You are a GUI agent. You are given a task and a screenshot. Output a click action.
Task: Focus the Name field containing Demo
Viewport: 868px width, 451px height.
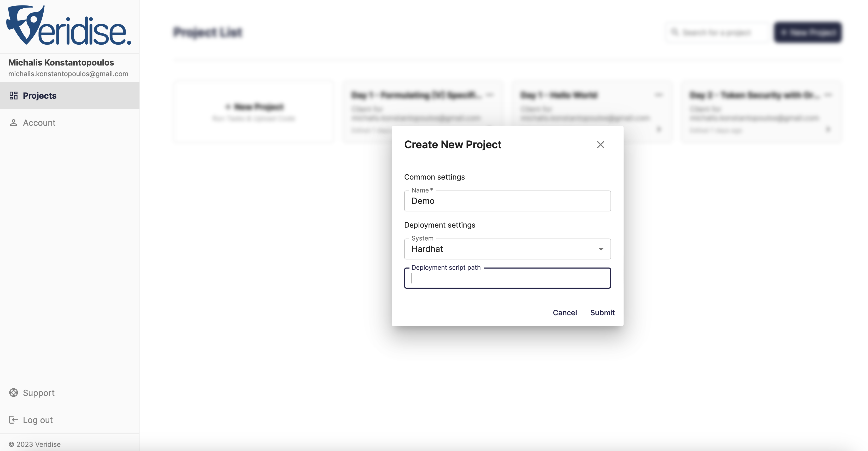507,201
